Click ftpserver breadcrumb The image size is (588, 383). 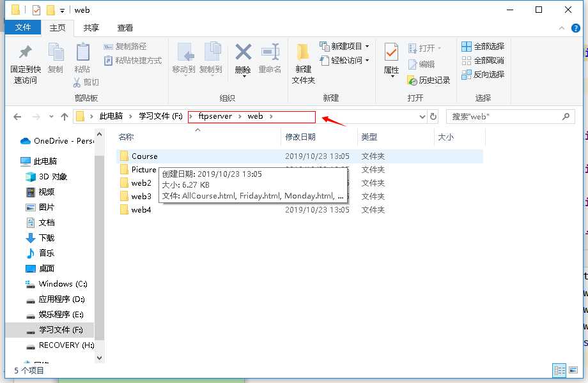[215, 116]
